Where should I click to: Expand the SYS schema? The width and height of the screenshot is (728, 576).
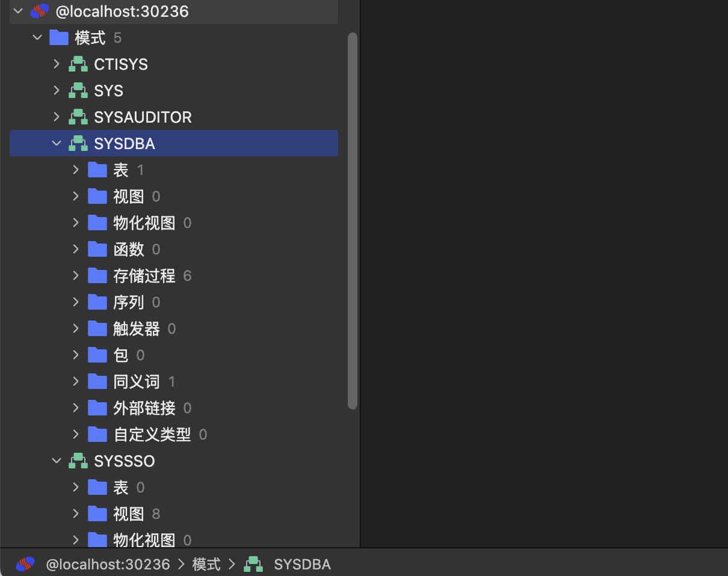click(x=57, y=91)
